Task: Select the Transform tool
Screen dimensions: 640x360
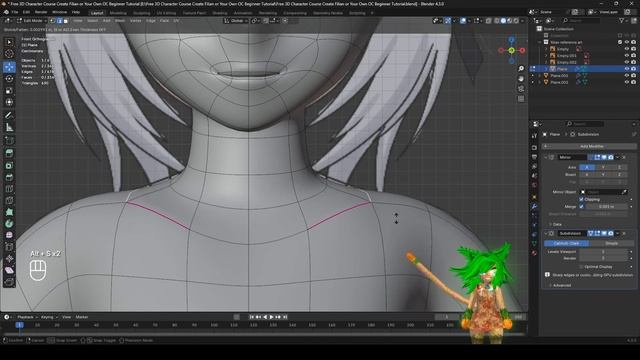Action: pyautogui.click(x=9, y=102)
